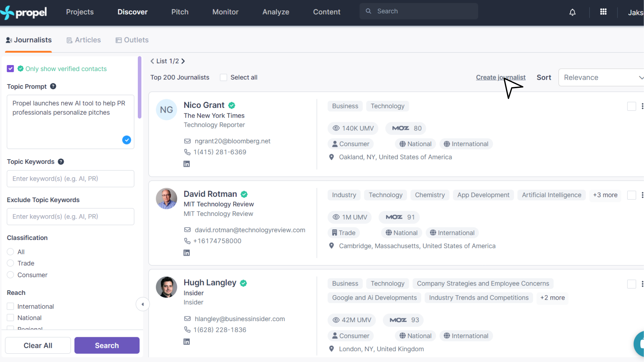Check the National reach box
Screen dimensions: 644x362
pyautogui.click(x=10, y=318)
